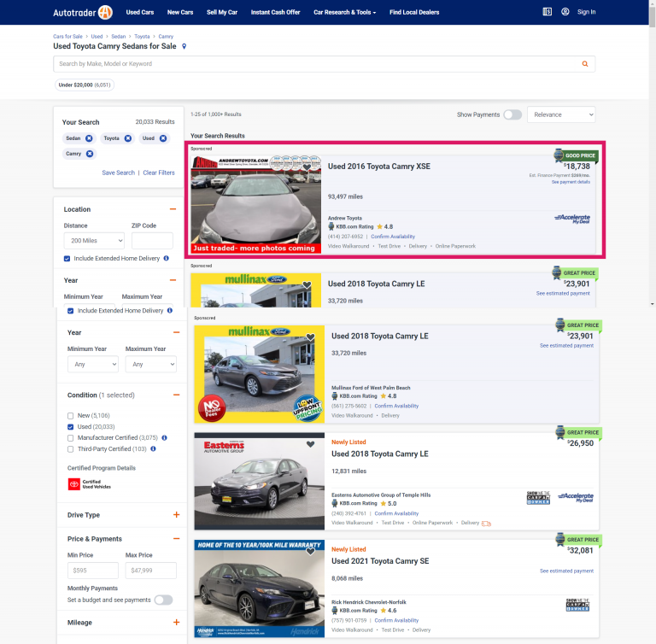
Task: Click the user account icon
Action: (x=565, y=12)
